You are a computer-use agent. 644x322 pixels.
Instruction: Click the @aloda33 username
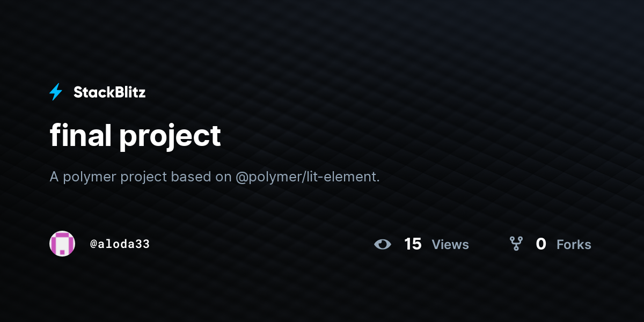(120, 244)
